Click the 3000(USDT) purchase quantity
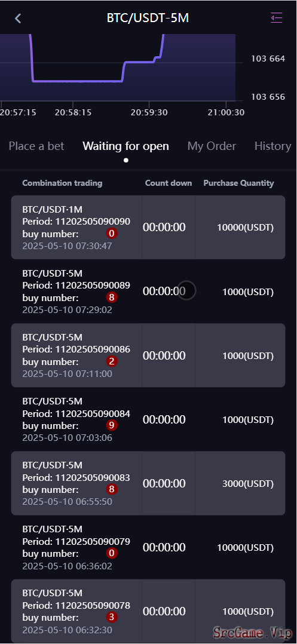This screenshot has width=297, height=644. point(248,483)
